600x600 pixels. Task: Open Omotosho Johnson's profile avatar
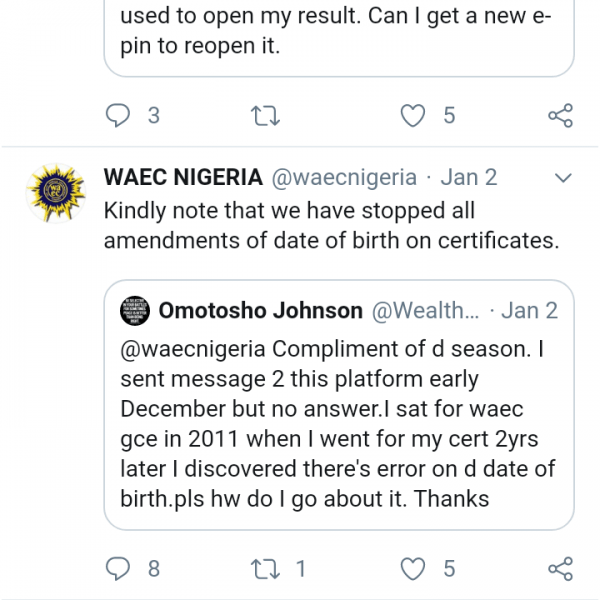[135, 310]
